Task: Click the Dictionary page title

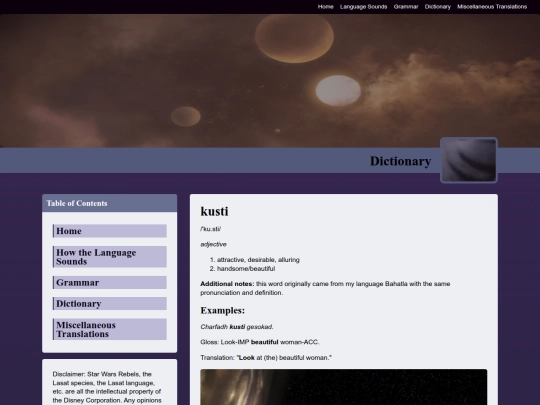Action: 401,161
